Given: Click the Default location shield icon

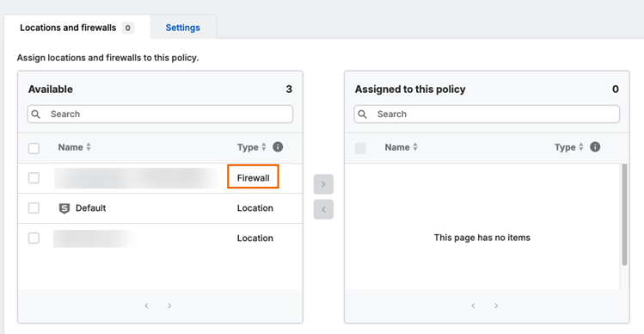Looking at the screenshot, I should tap(64, 208).
